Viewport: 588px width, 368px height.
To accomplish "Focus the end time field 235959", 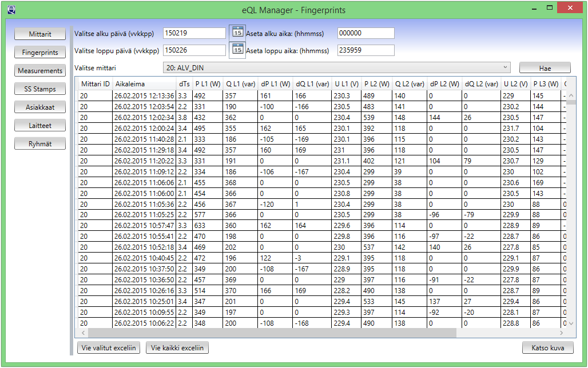I will [x=366, y=50].
